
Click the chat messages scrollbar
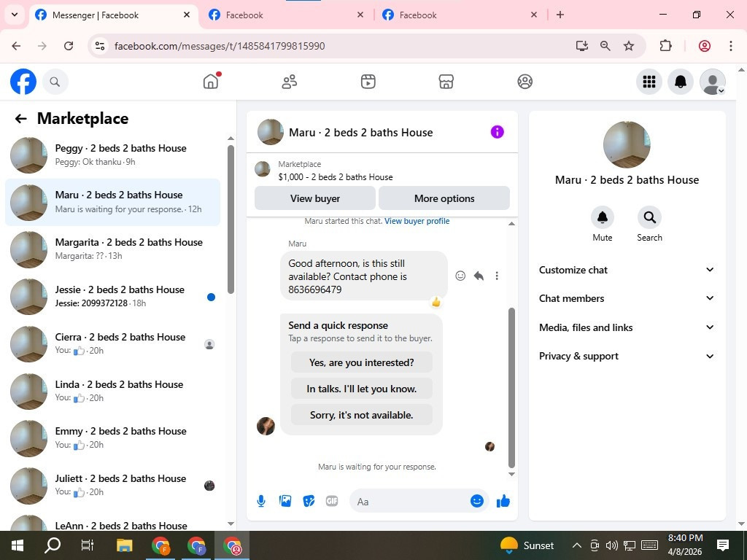tap(511, 388)
